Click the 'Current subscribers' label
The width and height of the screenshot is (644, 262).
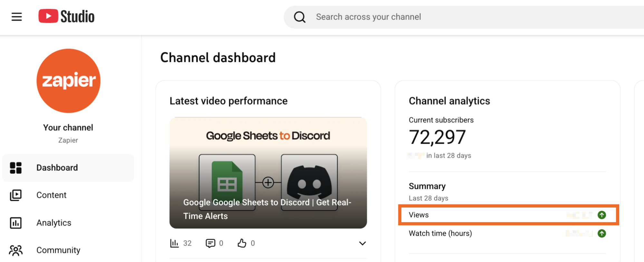tap(441, 120)
